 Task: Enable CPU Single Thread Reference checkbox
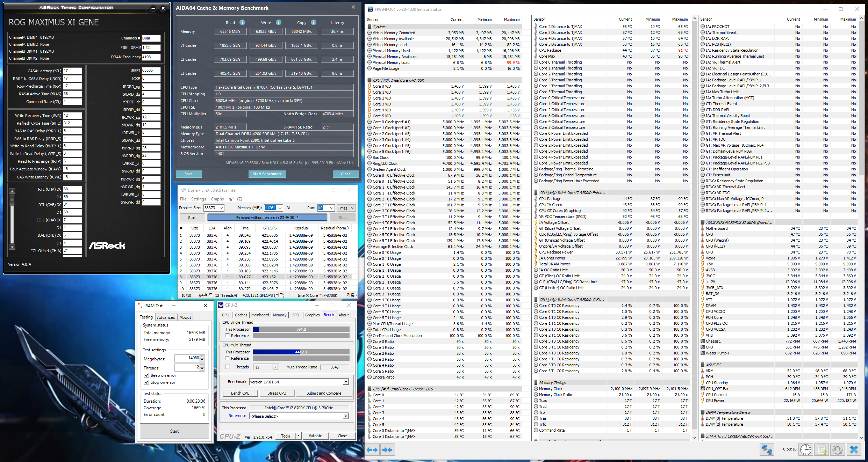(x=228, y=336)
